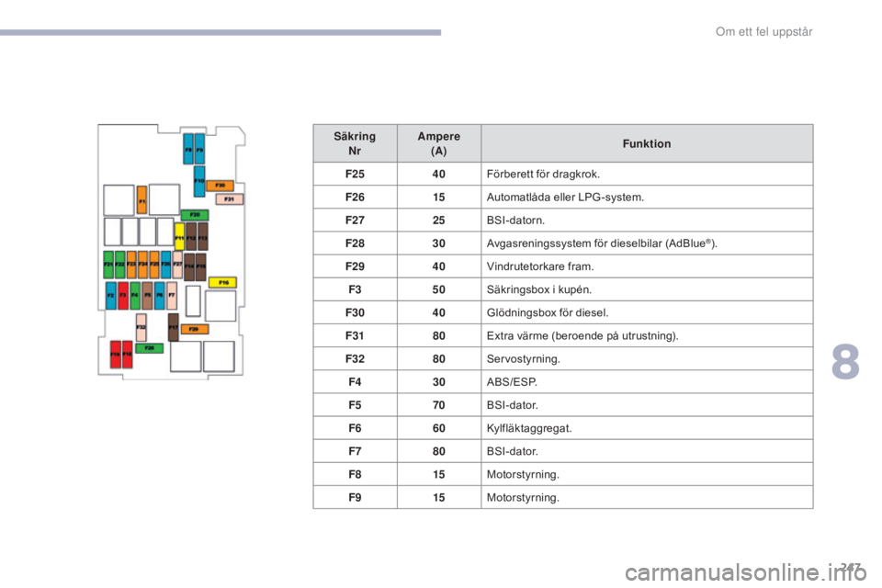The height and width of the screenshot is (588, 882).
Task: Click fuse F8 in the fusebox diagram
Action: (x=188, y=149)
